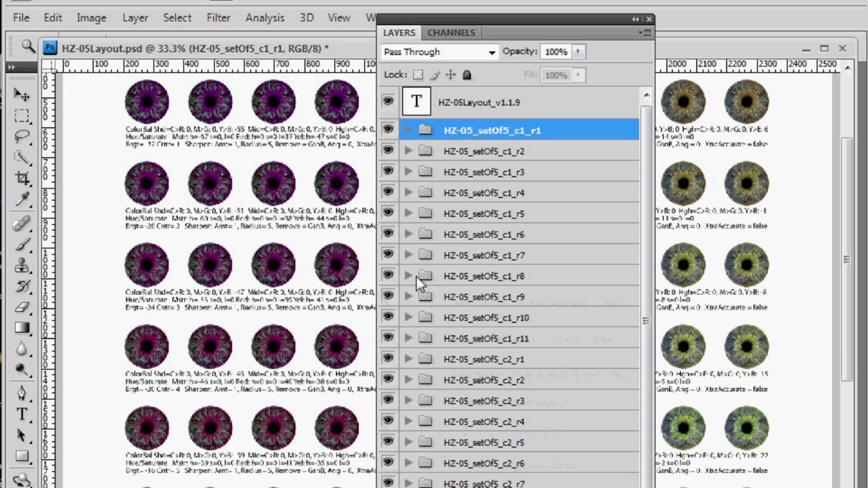Select the Crop tool

(x=22, y=178)
